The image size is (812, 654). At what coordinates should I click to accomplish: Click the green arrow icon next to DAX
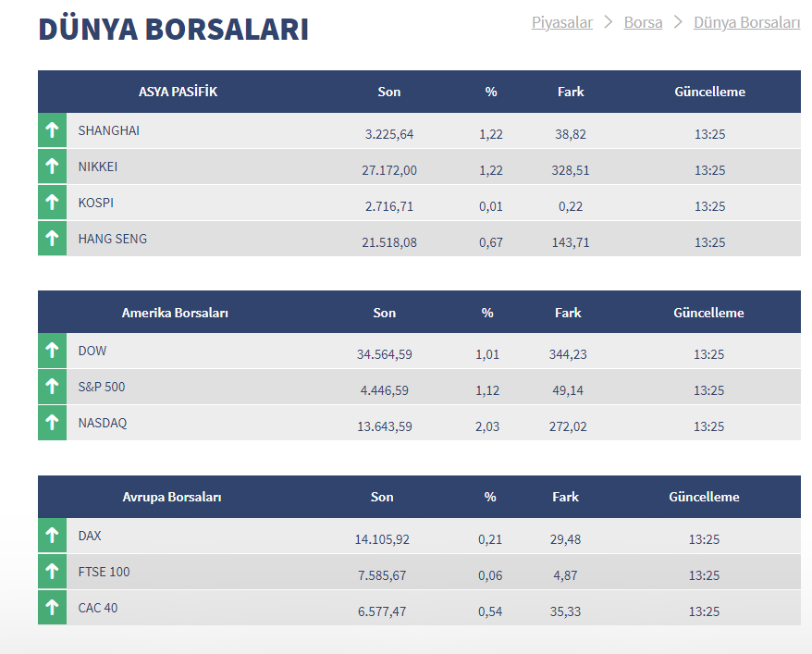point(52,536)
